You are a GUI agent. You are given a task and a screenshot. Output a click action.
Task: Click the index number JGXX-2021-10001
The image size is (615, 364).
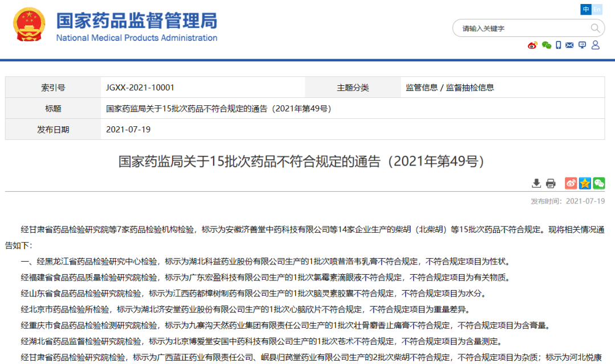(140, 88)
